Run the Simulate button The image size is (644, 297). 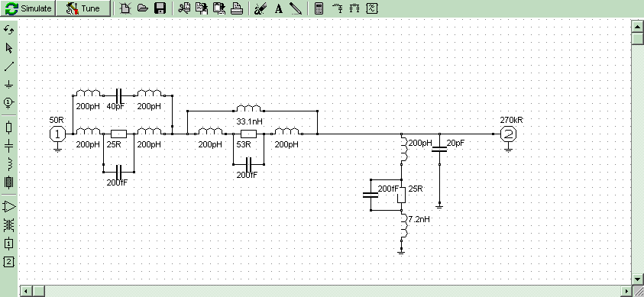pos(28,8)
